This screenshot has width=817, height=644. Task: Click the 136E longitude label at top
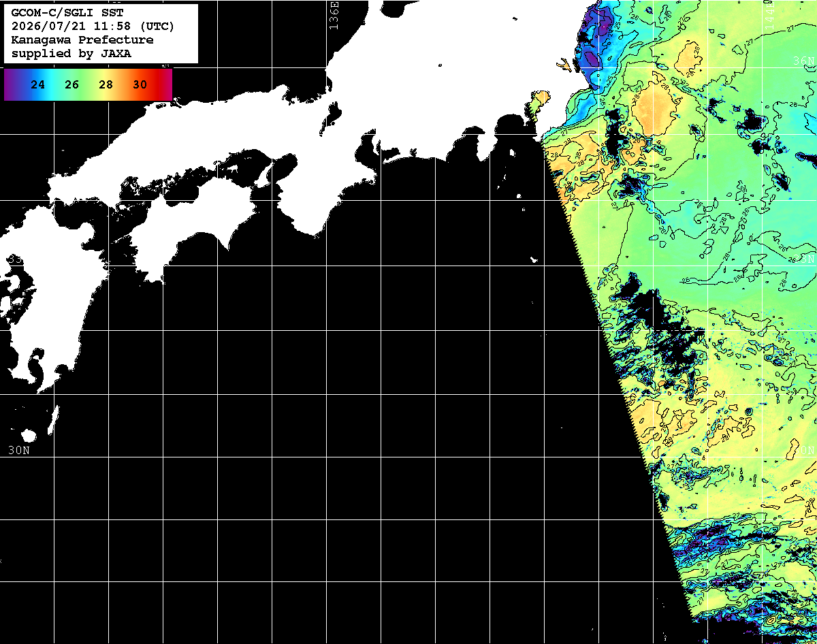coord(334,14)
